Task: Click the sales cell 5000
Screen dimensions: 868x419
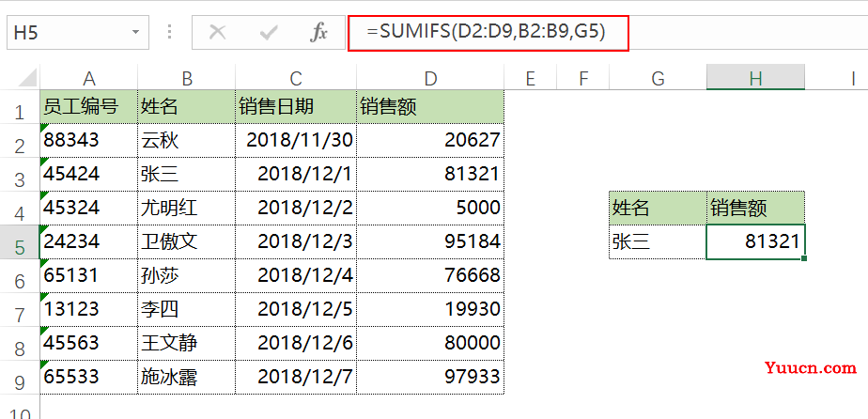Action: (x=430, y=209)
